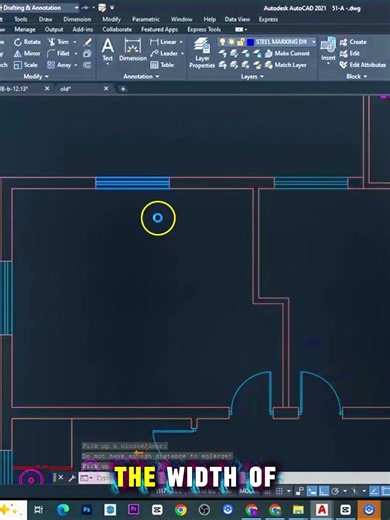Open Photoshop from the taskbar
This screenshot has width=390, height=520.
pyautogui.click(x=86, y=510)
